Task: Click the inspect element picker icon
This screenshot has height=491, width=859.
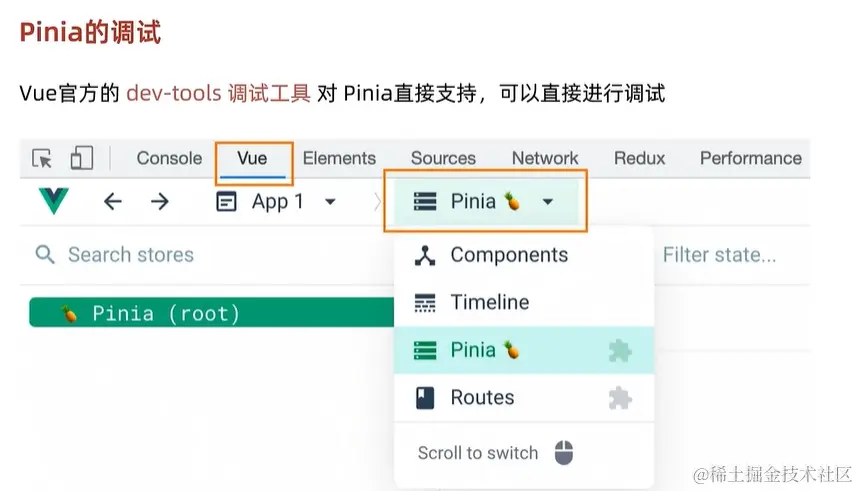Action: pos(42,158)
